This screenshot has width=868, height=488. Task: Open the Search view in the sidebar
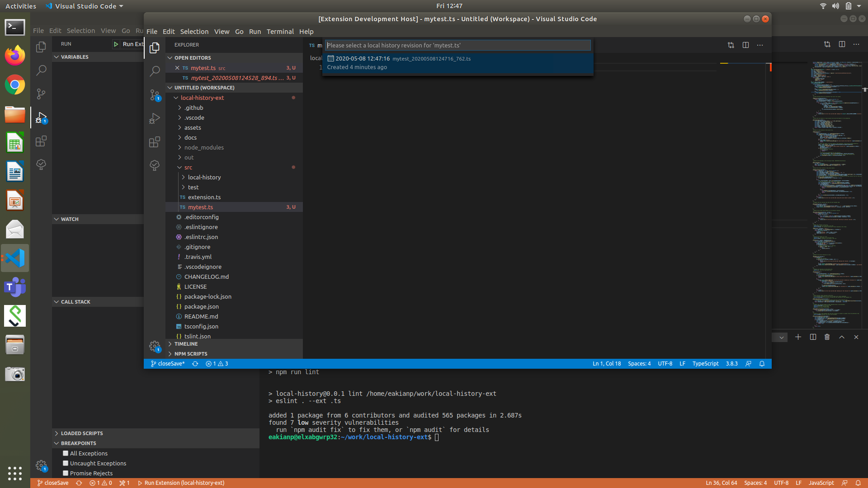pos(155,71)
